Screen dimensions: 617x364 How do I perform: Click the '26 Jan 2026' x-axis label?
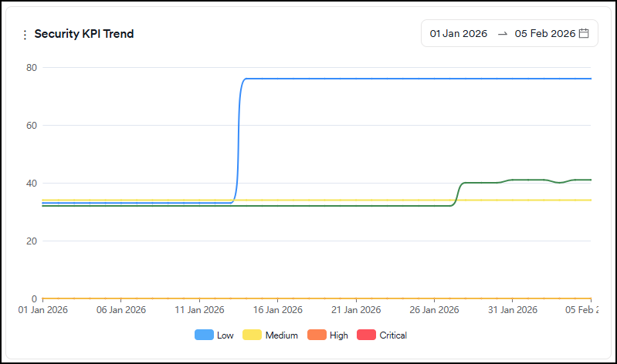pyautogui.click(x=434, y=310)
